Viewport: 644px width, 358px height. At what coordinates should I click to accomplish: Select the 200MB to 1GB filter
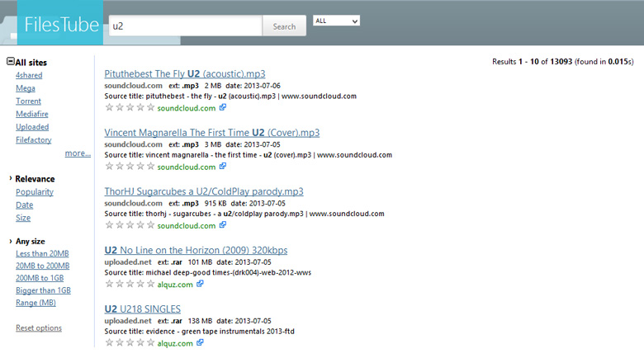click(40, 278)
